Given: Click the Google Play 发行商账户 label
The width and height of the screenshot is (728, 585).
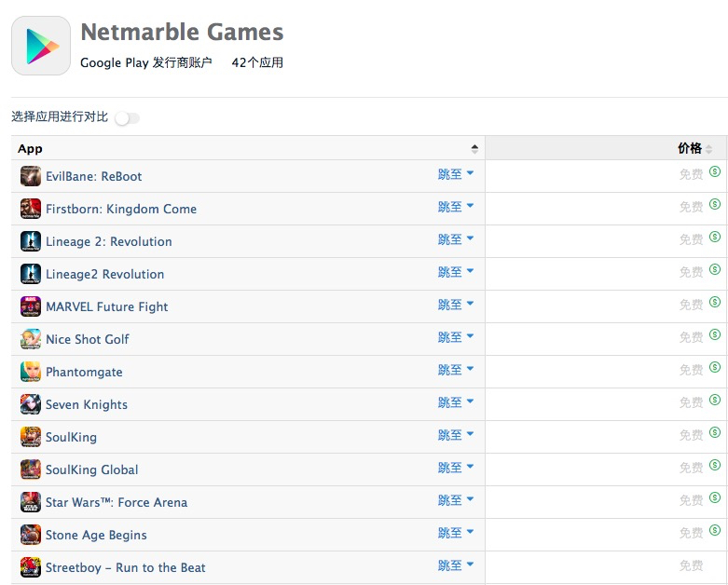Looking at the screenshot, I should click(146, 62).
